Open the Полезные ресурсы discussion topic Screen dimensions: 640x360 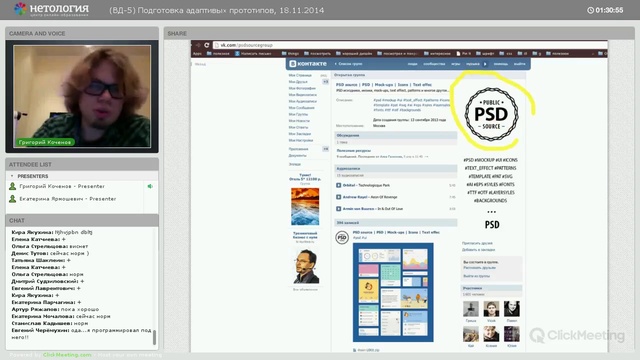click(353, 151)
